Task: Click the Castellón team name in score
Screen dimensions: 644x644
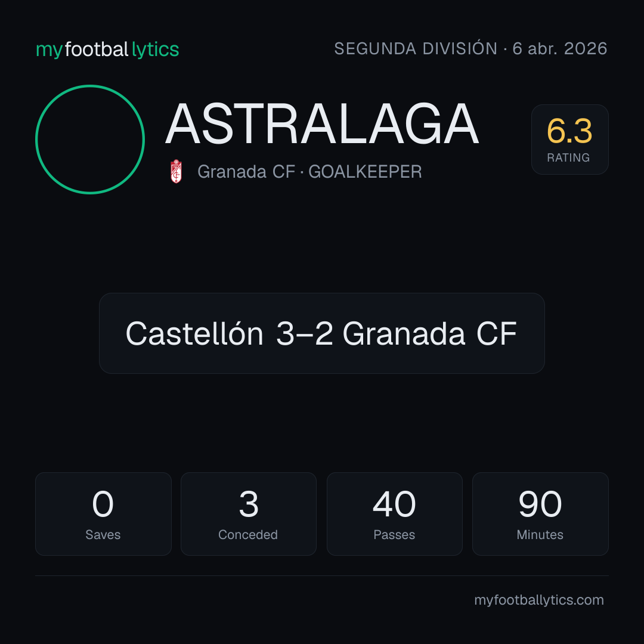Action: (194, 333)
